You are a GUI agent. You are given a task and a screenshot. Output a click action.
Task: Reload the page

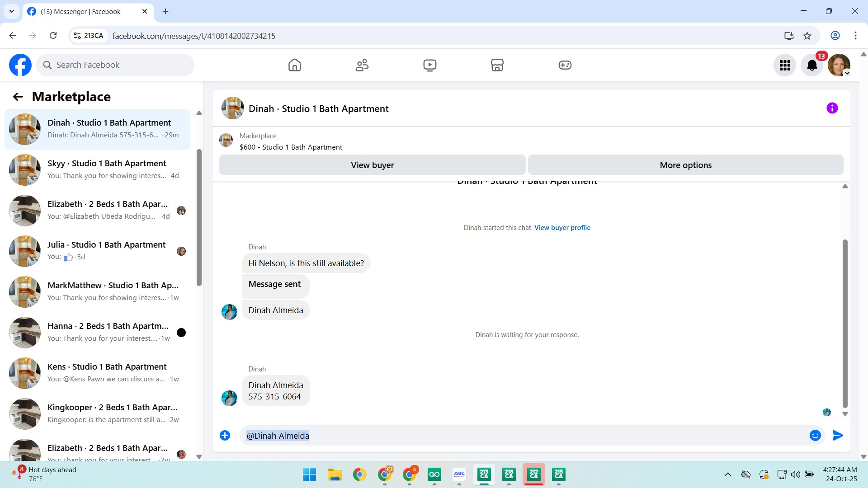tap(53, 36)
